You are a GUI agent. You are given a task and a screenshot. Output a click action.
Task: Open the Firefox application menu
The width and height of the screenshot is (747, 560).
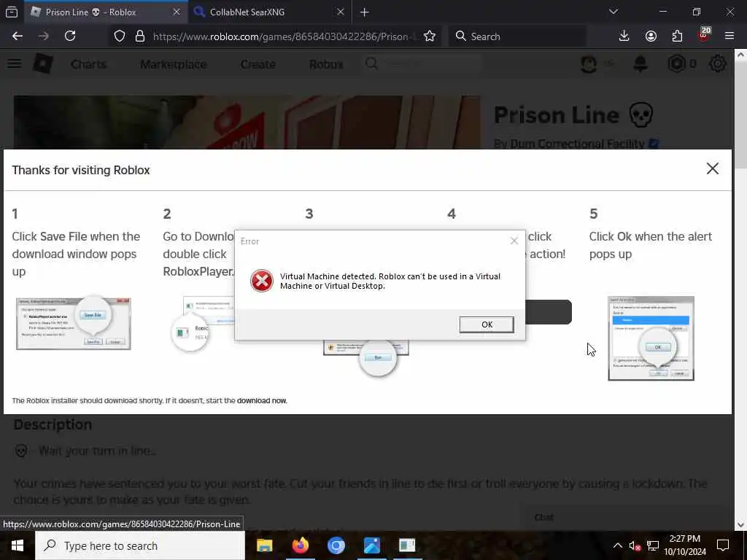click(729, 36)
